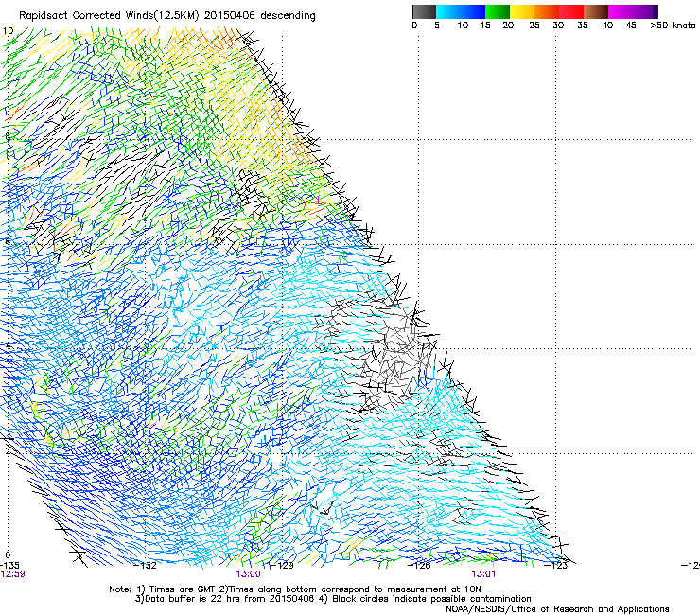This screenshot has height=615, width=700.
Task: Select the cyan-blue 5-15 knots legend segment
Action: click(x=461, y=11)
